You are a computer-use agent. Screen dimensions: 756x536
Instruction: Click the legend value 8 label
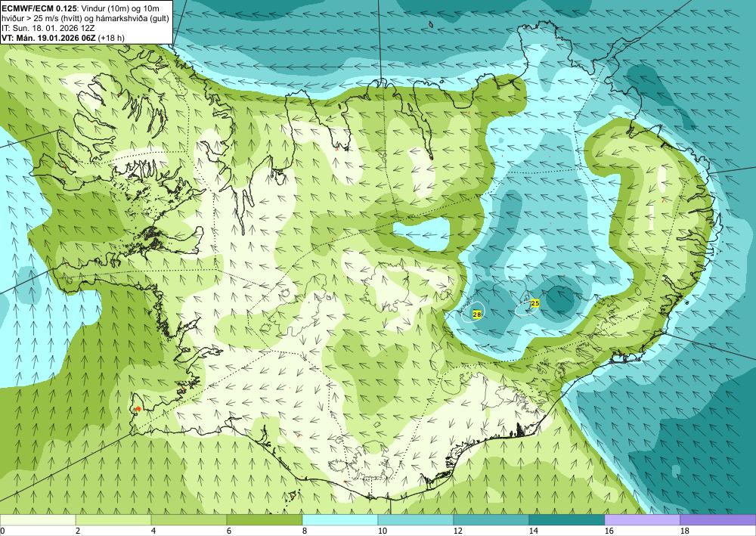coord(305,531)
